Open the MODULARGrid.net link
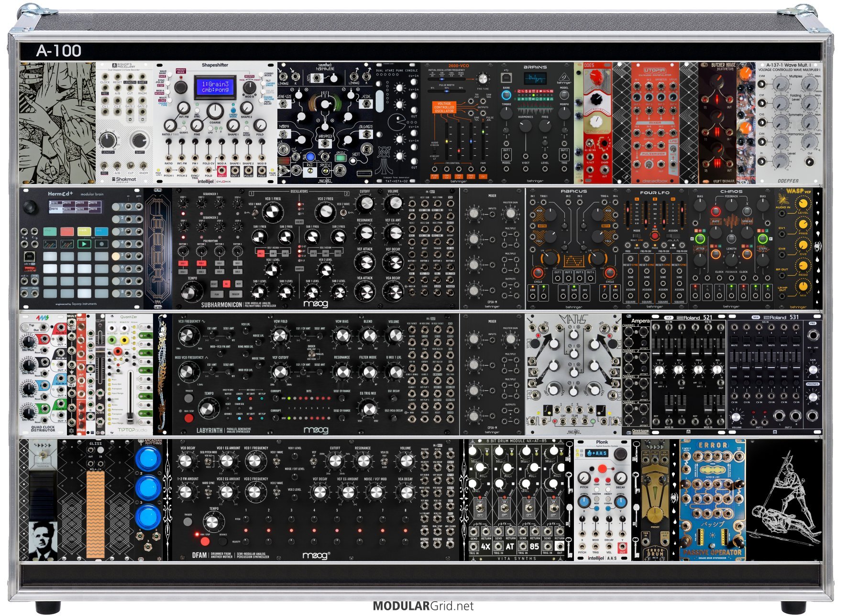847x616 pixels. tap(423, 606)
